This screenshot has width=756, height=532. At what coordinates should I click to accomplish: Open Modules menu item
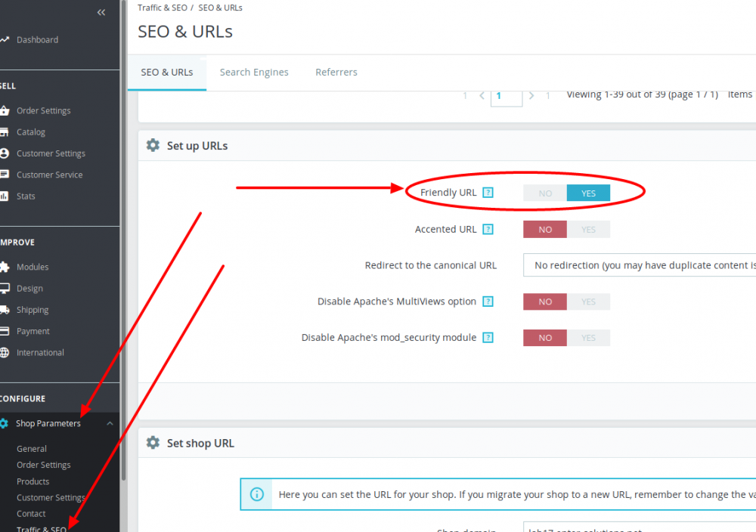33,267
